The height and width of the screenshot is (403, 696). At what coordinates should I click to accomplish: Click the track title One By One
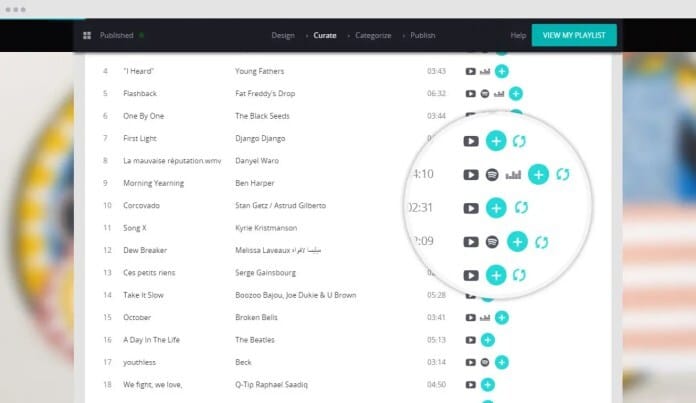pyautogui.click(x=143, y=116)
